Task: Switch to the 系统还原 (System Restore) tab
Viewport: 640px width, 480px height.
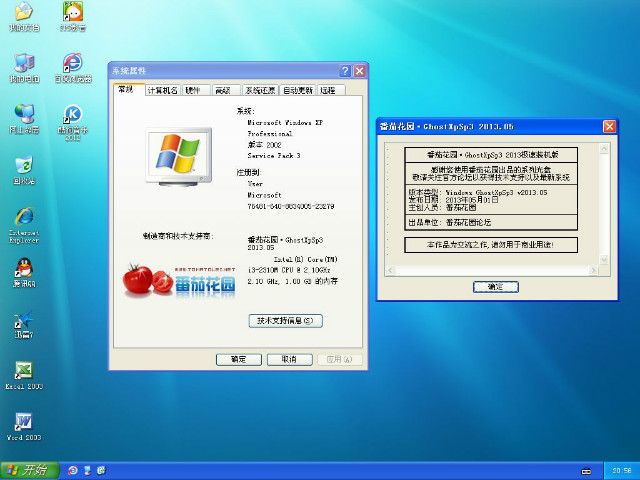Action: tap(260, 90)
